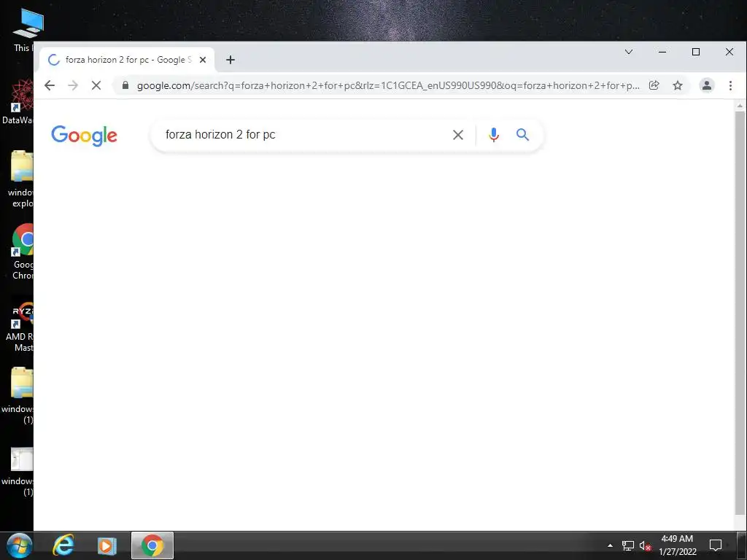Open a new Chrome tab

pyautogui.click(x=231, y=60)
